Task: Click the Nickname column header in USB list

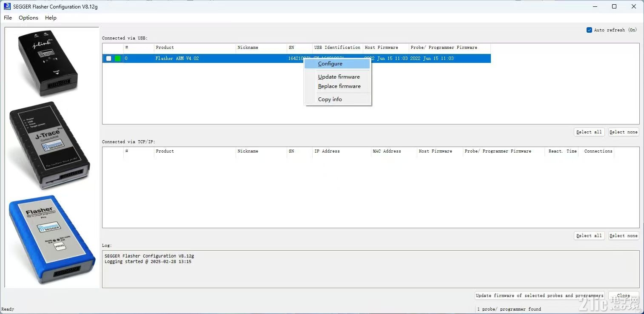Action: (261, 48)
